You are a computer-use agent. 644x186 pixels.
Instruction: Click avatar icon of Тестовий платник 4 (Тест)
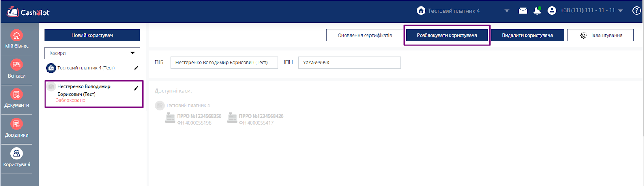[x=51, y=68]
